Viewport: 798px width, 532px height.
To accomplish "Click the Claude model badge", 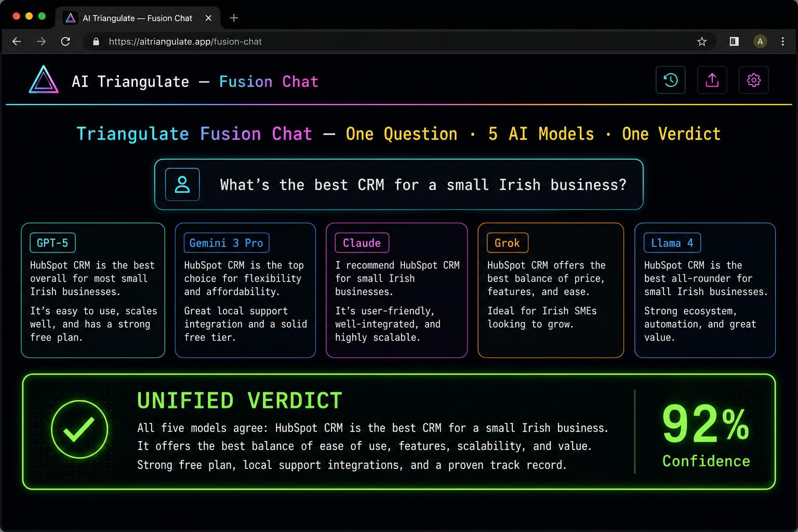I will tap(362, 243).
